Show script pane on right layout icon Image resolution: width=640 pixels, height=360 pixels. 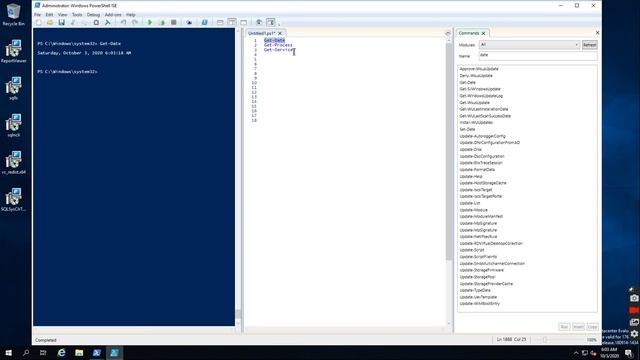click(232, 22)
